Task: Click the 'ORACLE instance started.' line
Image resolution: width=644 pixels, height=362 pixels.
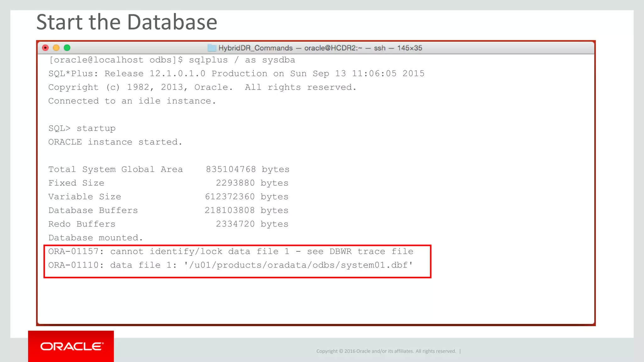Action: click(115, 142)
